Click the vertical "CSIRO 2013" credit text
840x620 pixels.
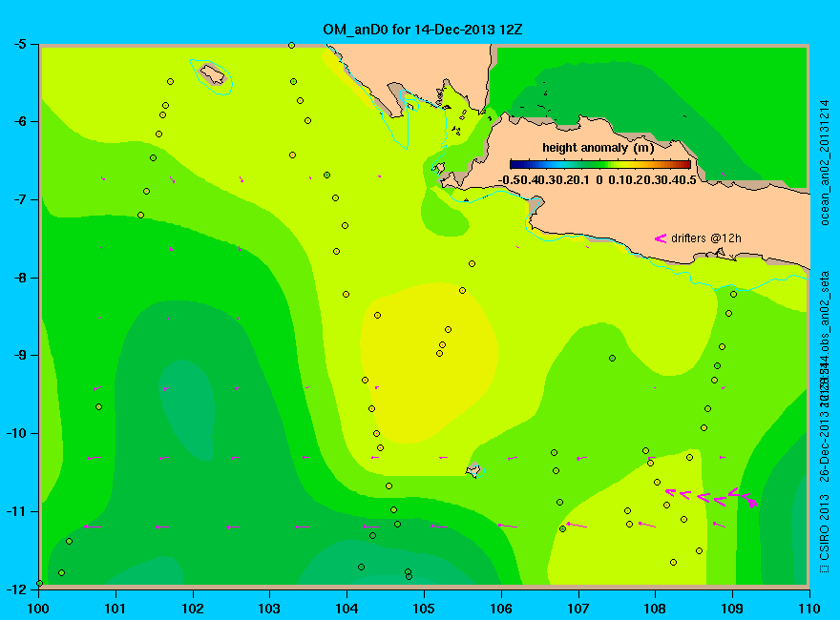pos(825,527)
